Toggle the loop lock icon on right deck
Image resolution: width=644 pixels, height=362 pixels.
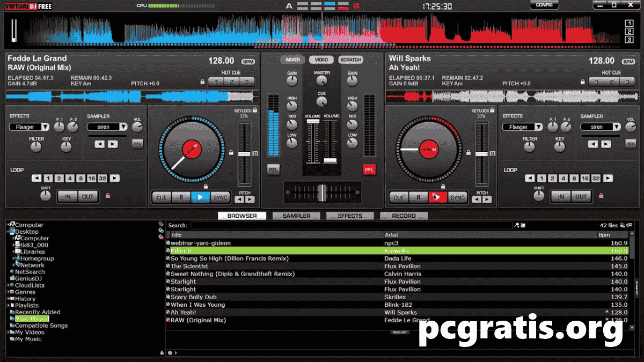pyautogui.click(x=601, y=196)
